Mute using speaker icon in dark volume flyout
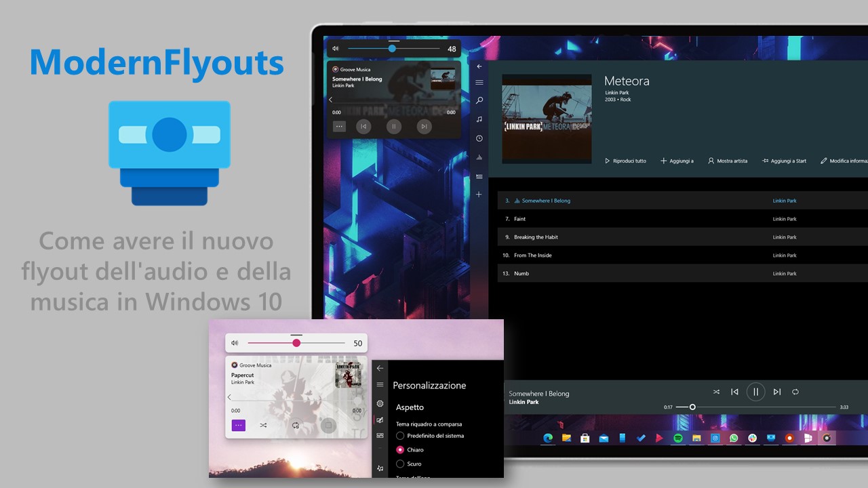This screenshot has height=488, width=868. tap(336, 49)
